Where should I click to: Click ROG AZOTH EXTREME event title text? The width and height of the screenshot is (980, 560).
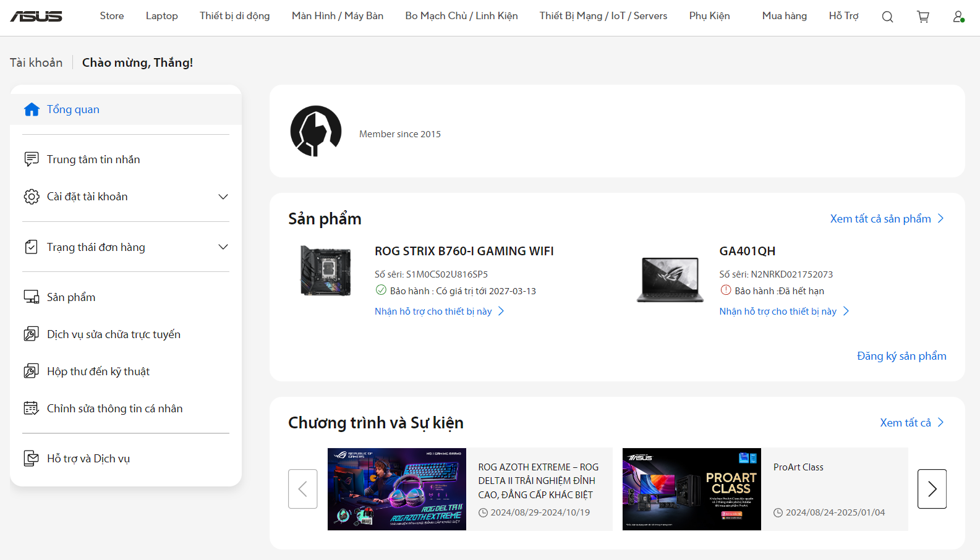[539, 481]
